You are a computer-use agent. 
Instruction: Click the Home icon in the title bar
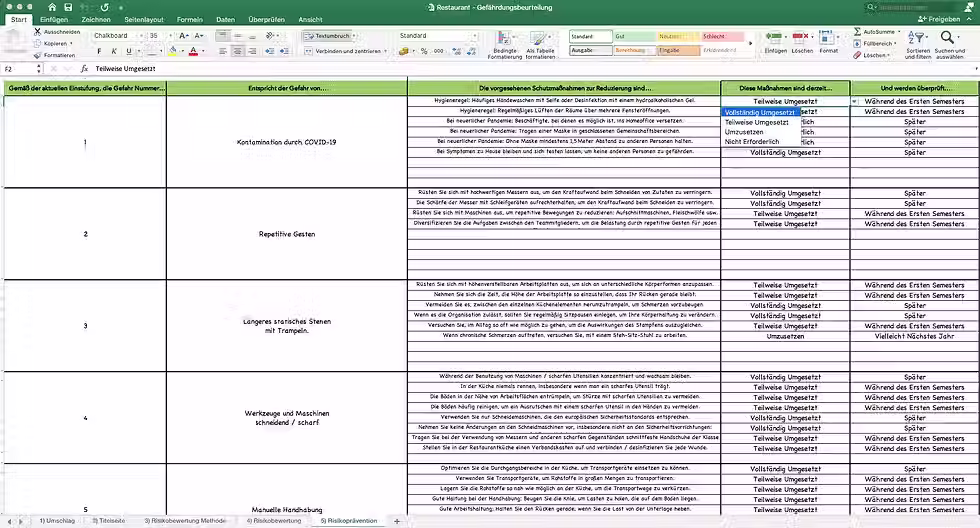(x=52, y=7)
